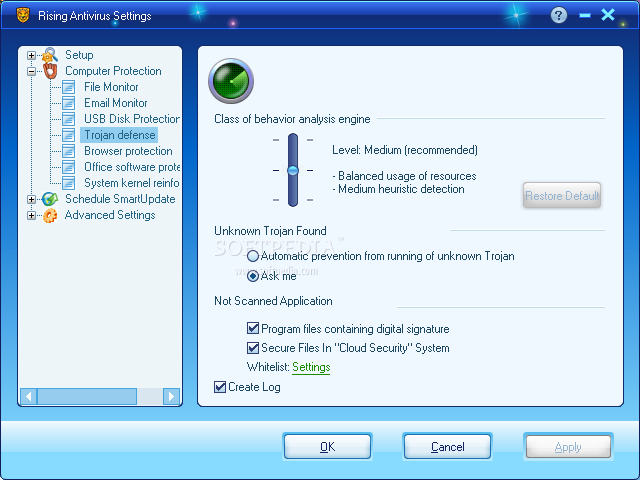Collapse the Computer Protection tree node

click(x=31, y=71)
